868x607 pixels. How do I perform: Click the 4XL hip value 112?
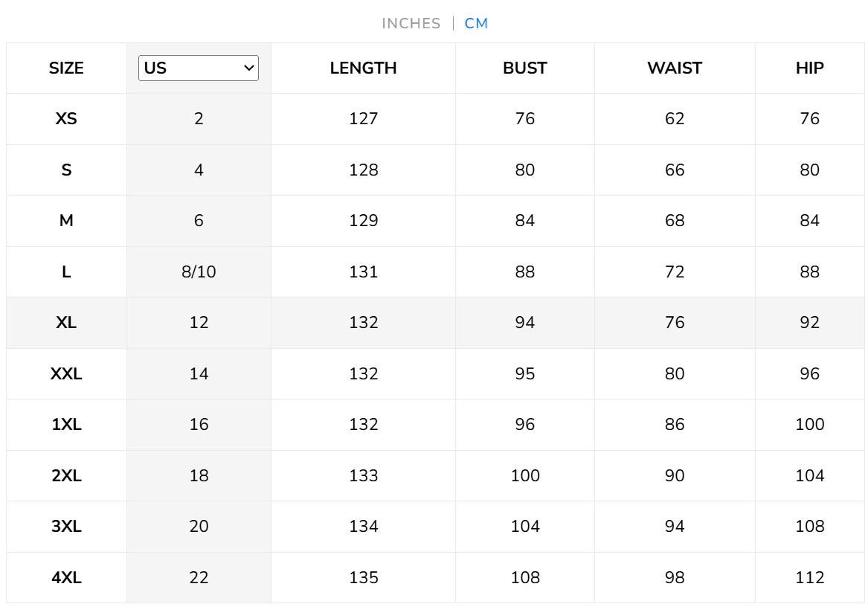click(809, 578)
